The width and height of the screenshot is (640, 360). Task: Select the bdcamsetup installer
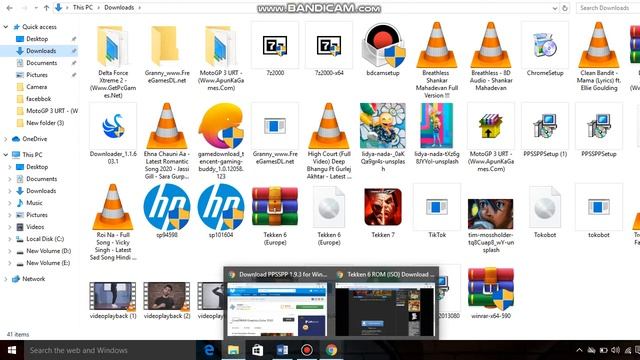pyautogui.click(x=383, y=49)
